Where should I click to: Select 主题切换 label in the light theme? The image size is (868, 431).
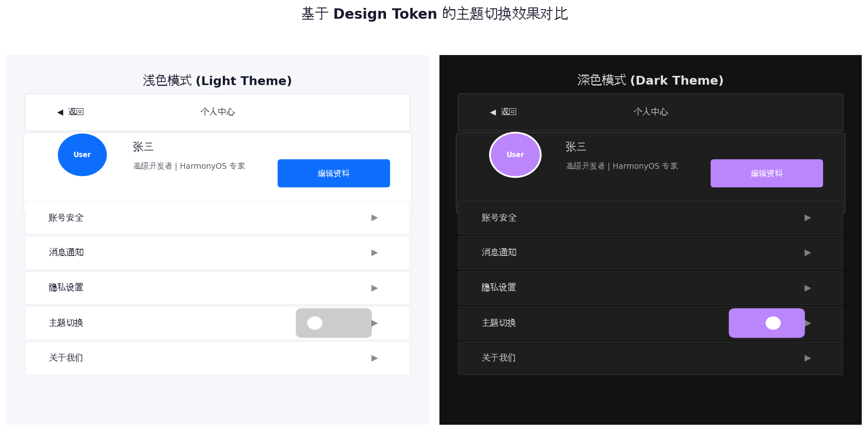pyautogui.click(x=66, y=323)
